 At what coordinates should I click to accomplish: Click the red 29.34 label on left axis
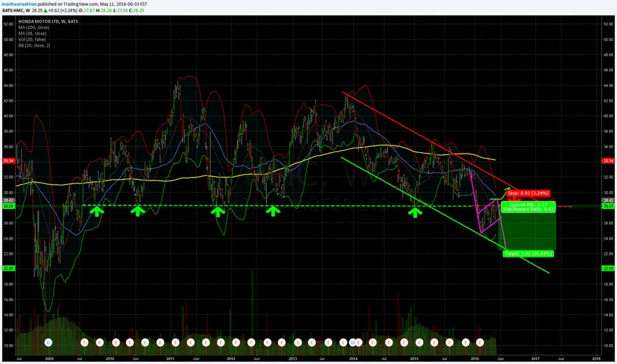(x=8, y=161)
